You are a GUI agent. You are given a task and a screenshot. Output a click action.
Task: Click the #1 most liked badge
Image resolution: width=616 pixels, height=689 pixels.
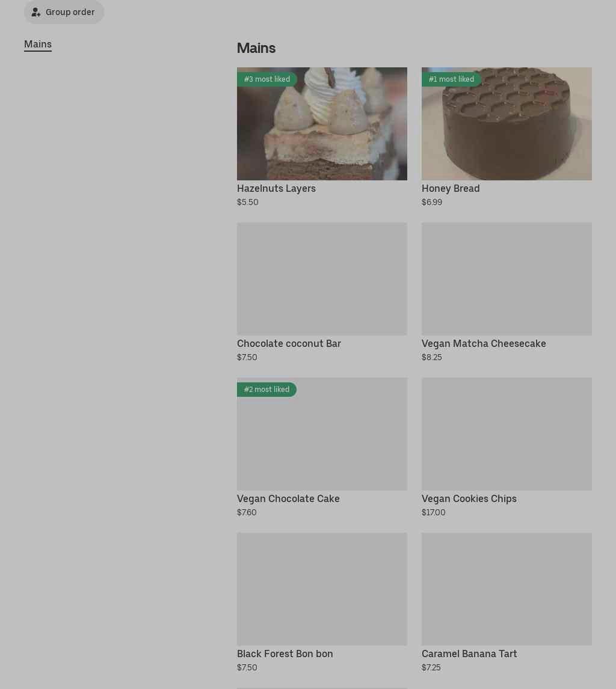451,79
